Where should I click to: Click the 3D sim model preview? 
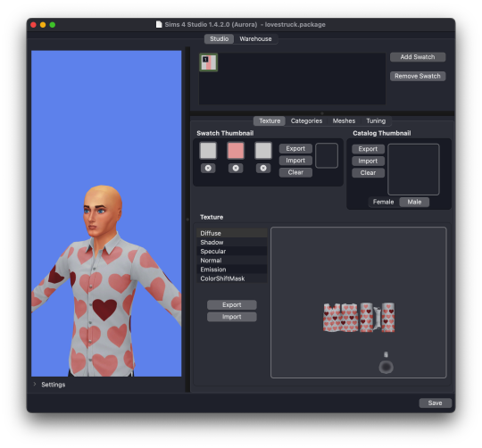(x=106, y=213)
